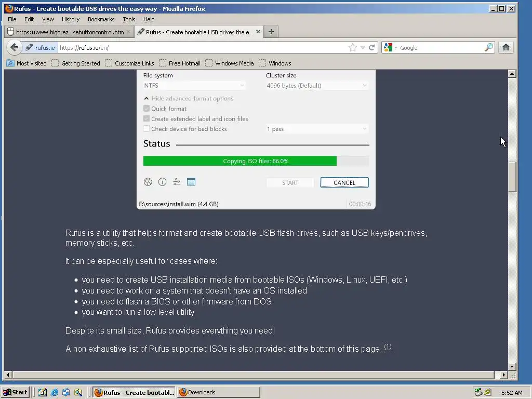Click the vertical scrollbar up arrow
Screen dimensions: 532x399
point(512,74)
